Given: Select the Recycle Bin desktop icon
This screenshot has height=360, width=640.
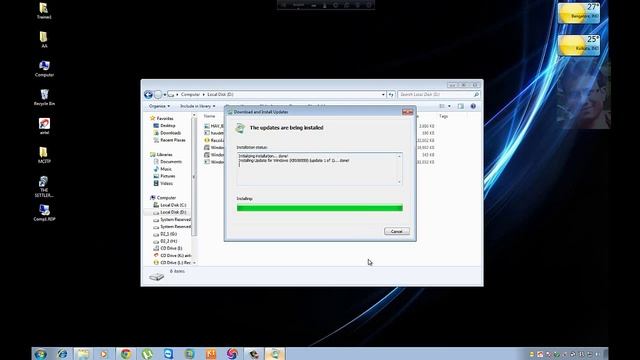Looking at the screenshot, I should [44, 98].
